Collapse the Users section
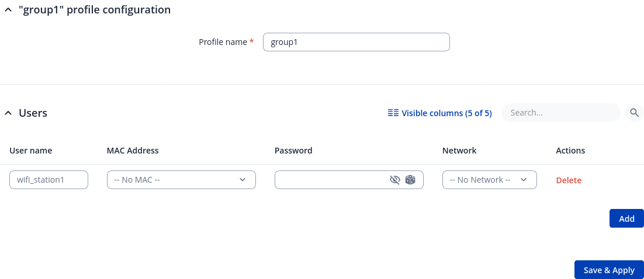644x279 pixels. click(8, 113)
